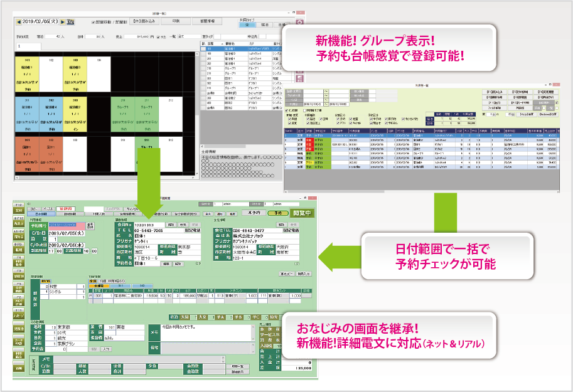Click the 番号取得 button beside 予約番号
The width and height of the screenshot is (573, 392).
tap(90, 226)
